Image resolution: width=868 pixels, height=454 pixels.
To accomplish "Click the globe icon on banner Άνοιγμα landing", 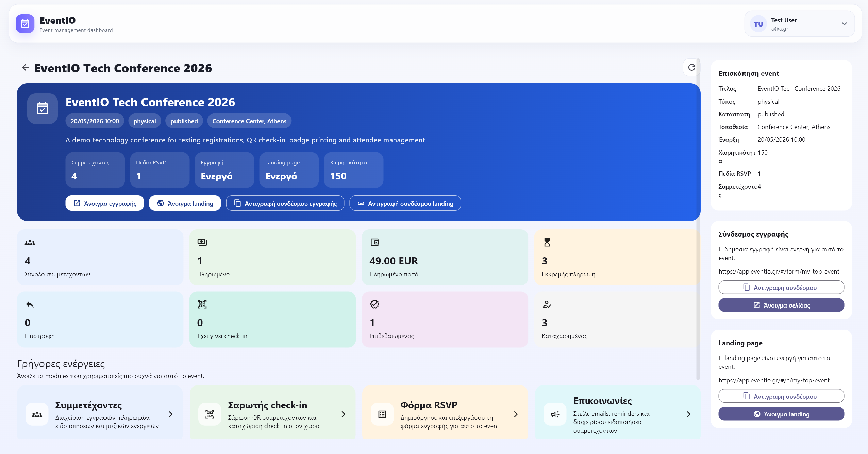I will click(161, 203).
